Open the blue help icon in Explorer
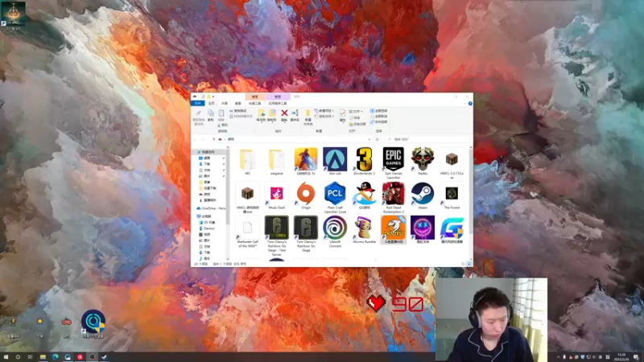The height and width of the screenshot is (362, 644). coord(470,104)
